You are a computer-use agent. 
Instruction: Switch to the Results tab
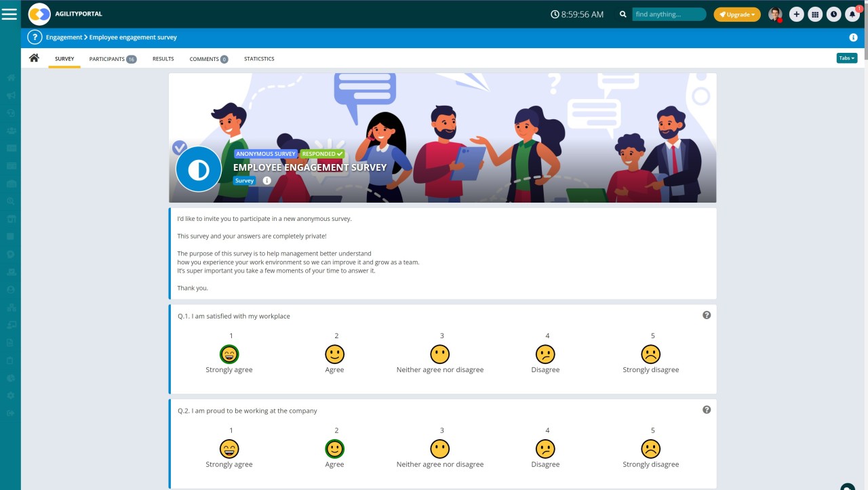click(x=163, y=59)
